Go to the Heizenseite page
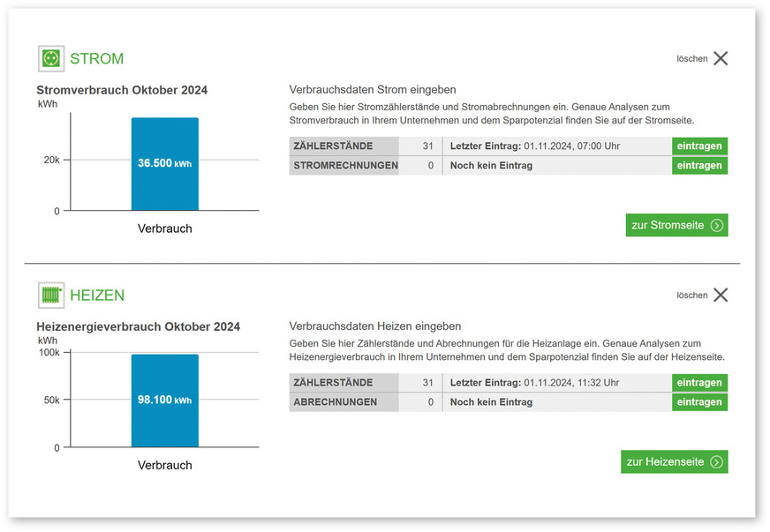The image size is (770, 532). coord(665,462)
